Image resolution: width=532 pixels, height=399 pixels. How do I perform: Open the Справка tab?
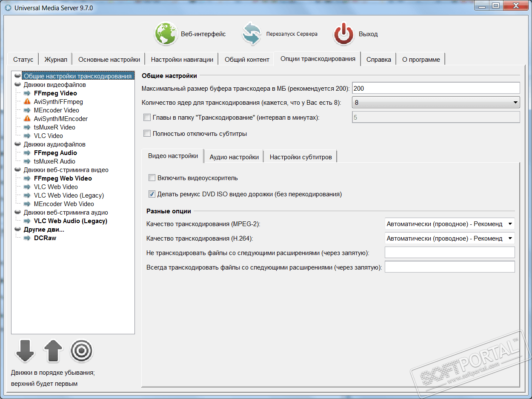point(379,60)
